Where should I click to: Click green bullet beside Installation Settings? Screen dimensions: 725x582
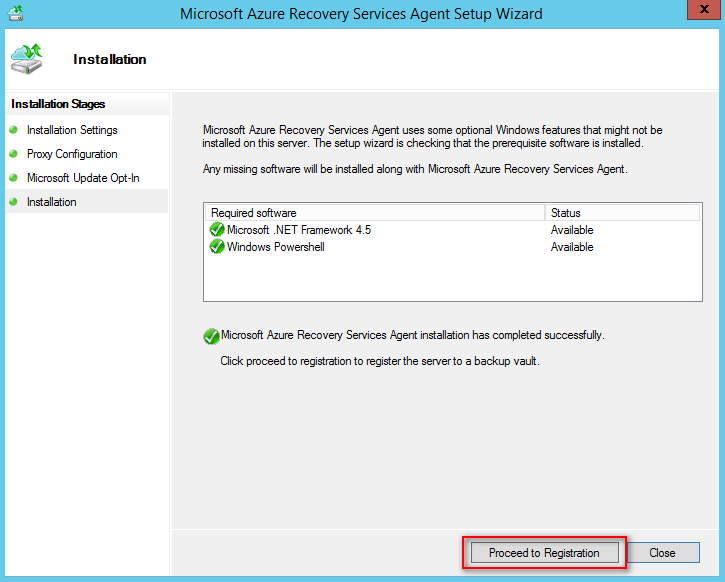[x=13, y=130]
